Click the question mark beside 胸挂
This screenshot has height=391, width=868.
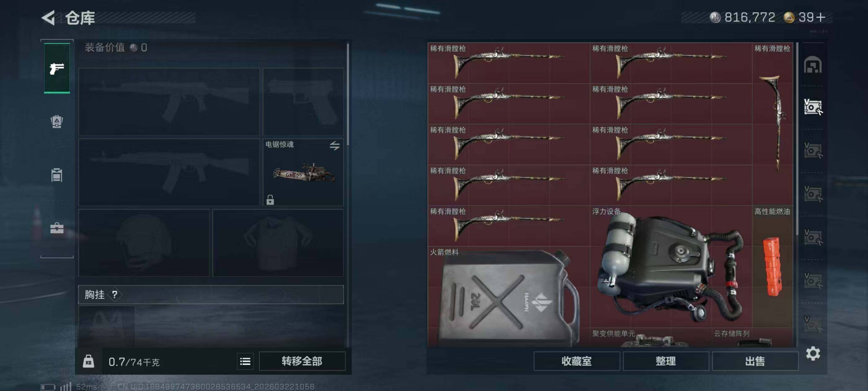[x=115, y=294]
